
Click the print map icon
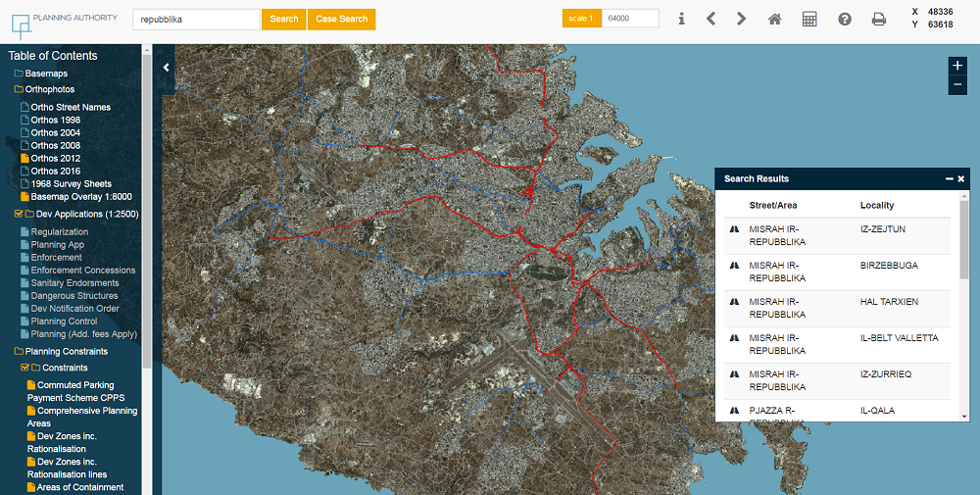879,19
